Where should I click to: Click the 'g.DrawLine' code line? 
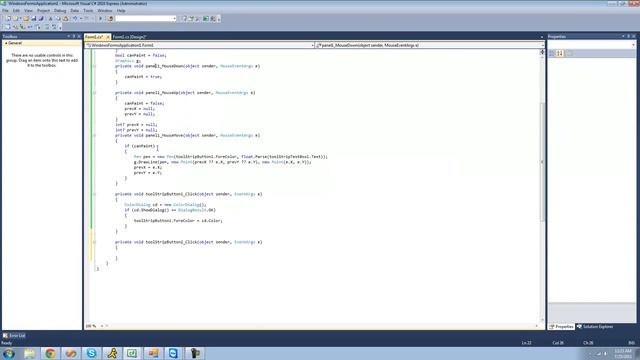tap(222, 162)
